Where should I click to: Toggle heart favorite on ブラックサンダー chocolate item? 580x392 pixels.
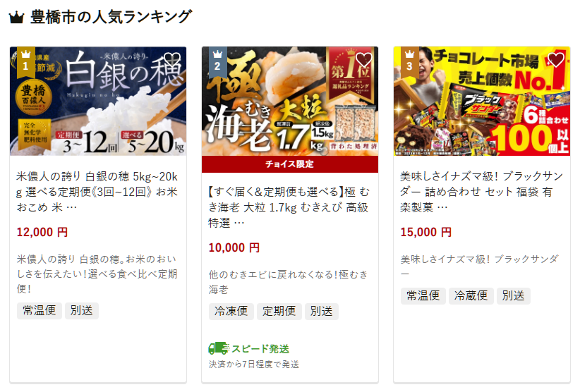tap(555, 60)
